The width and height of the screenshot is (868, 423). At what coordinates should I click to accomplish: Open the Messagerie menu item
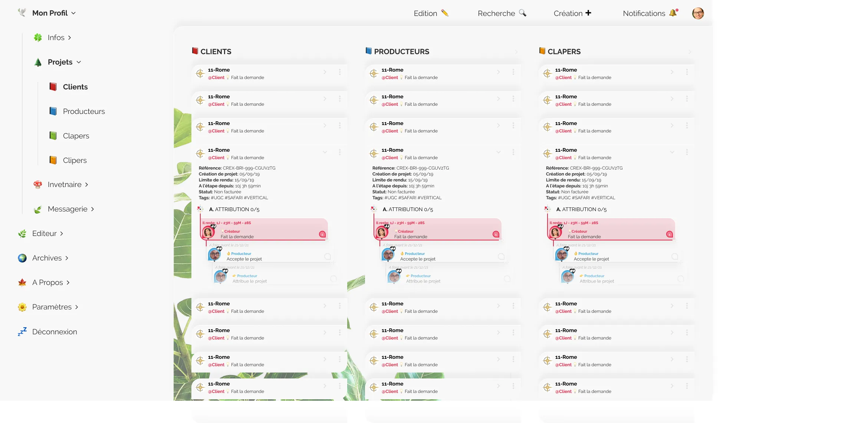(71, 209)
